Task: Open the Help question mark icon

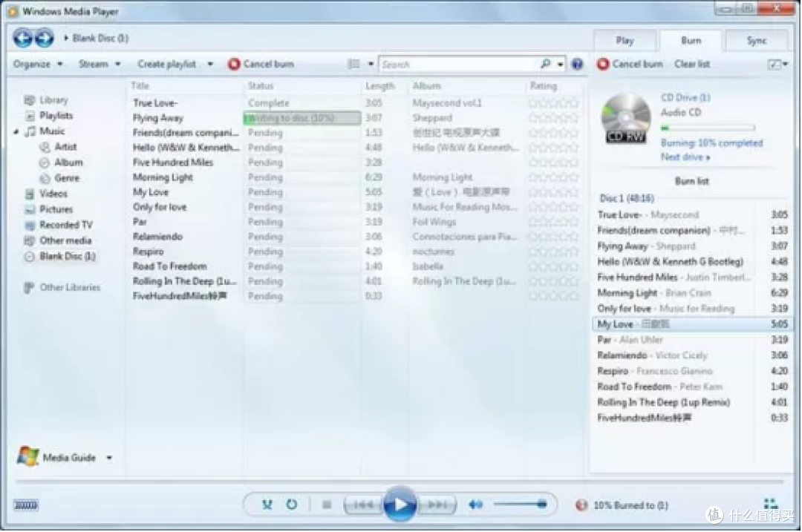Action: click(578, 64)
